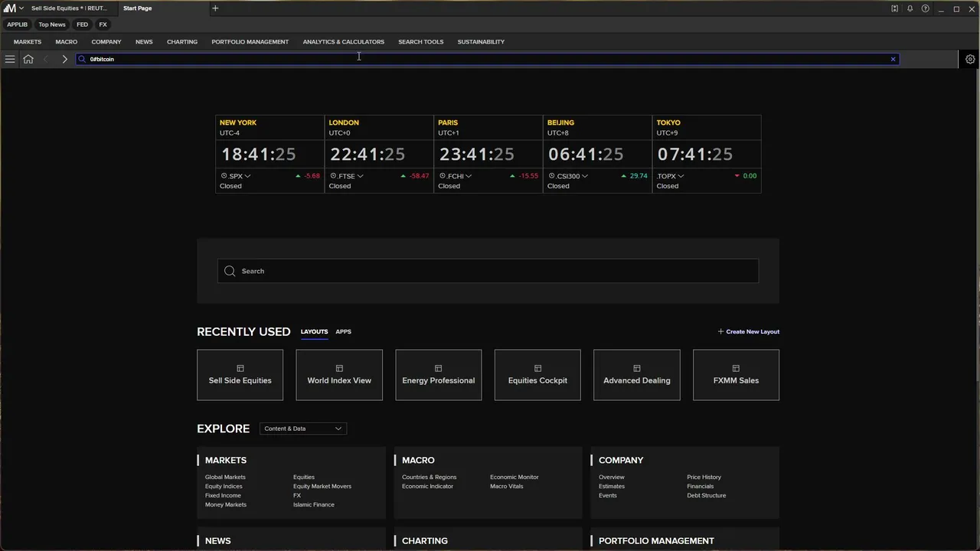This screenshot has height=551, width=980.
Task: Open the Equities Cockpit layout card
Action: click(537, 375)
